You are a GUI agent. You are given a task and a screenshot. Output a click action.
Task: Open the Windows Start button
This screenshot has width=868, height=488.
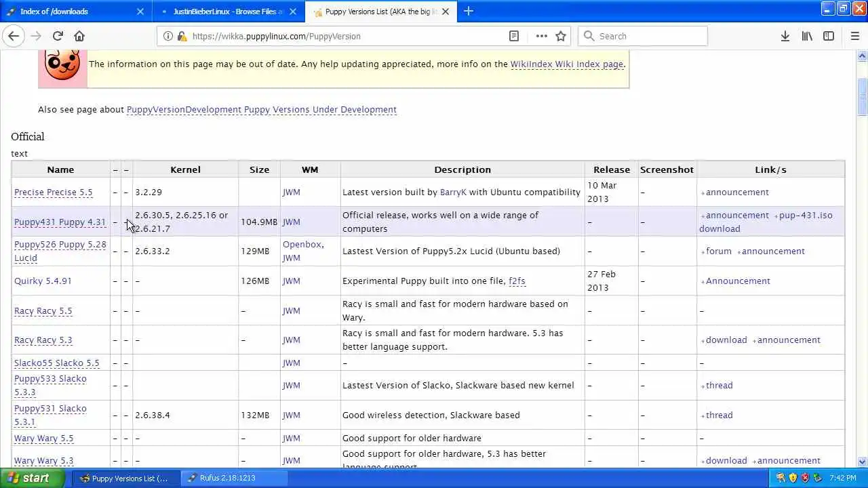point(32,478)
